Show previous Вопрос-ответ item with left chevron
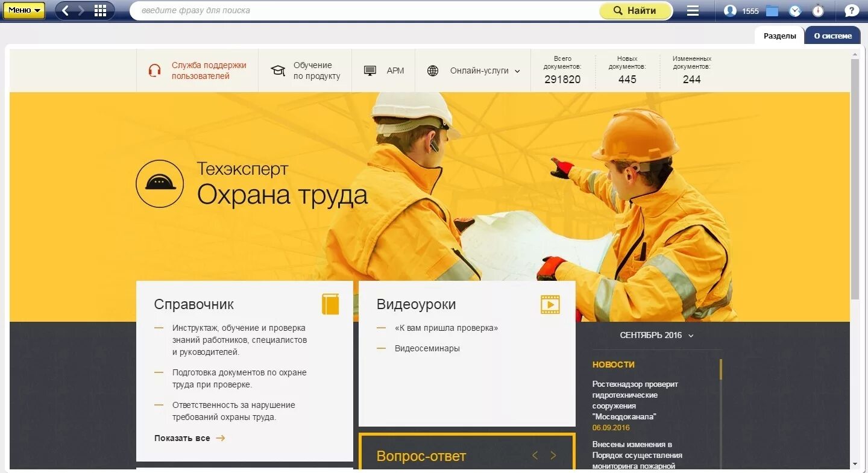This screenshot has height=473, width=868. tap(535, 456)
